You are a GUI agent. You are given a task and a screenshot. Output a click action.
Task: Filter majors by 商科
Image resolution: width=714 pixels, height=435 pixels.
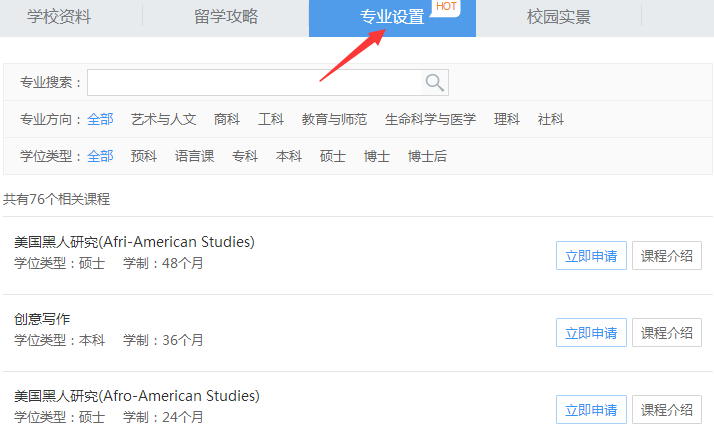(227, 119)
